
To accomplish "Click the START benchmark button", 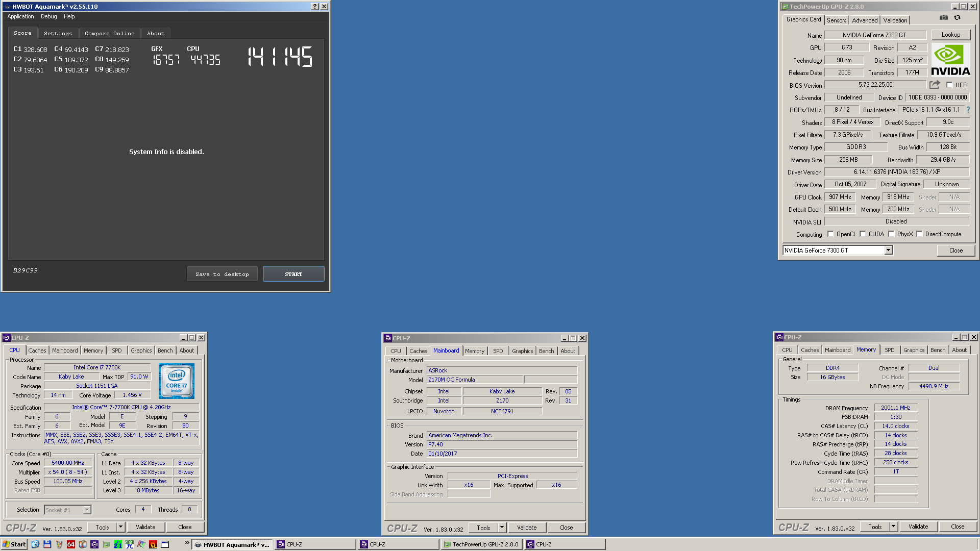I will [293, 274].
